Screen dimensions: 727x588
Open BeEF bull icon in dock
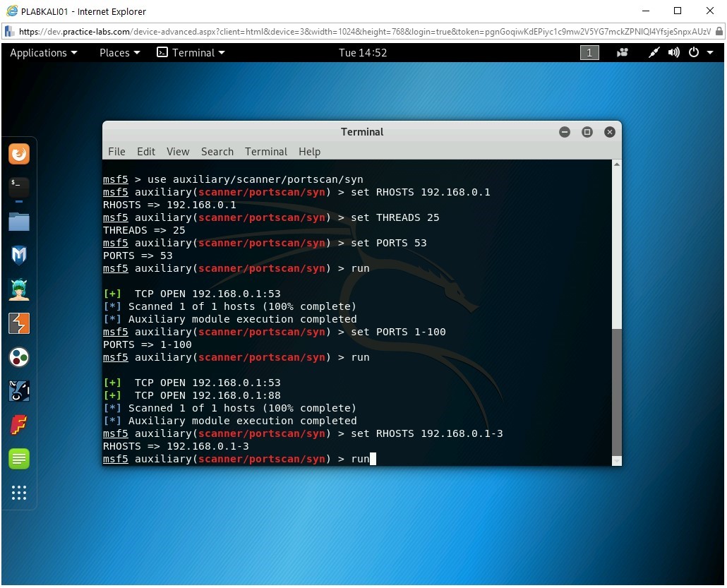point(19,391)
